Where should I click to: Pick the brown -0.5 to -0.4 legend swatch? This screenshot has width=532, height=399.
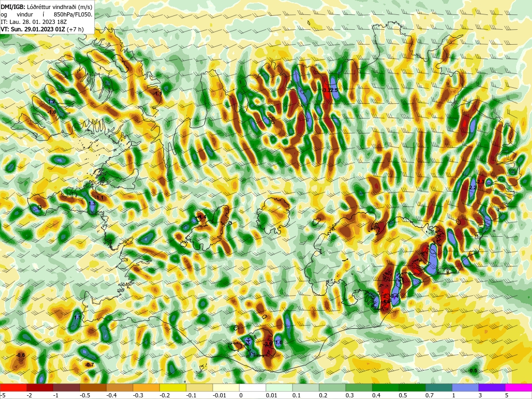(x=93, y=387)
